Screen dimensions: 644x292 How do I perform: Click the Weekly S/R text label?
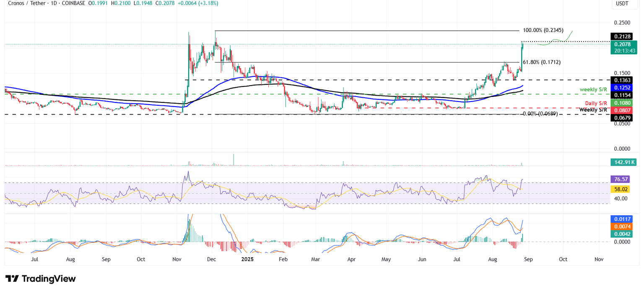tap(594, 109)
